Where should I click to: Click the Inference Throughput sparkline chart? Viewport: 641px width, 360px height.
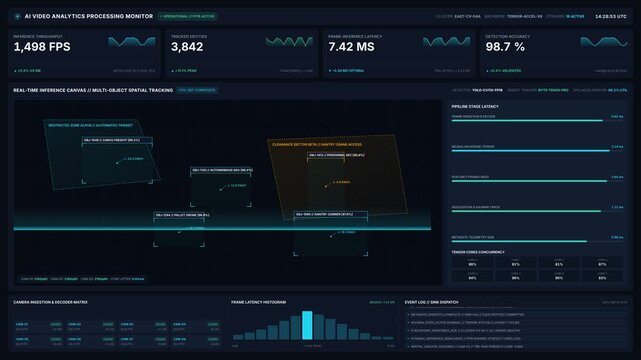pyautogui.click(x=132, y=42)
